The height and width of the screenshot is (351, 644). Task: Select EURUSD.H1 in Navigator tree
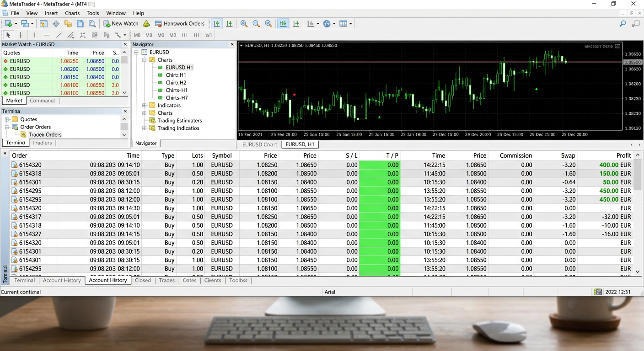coord(179,67)
